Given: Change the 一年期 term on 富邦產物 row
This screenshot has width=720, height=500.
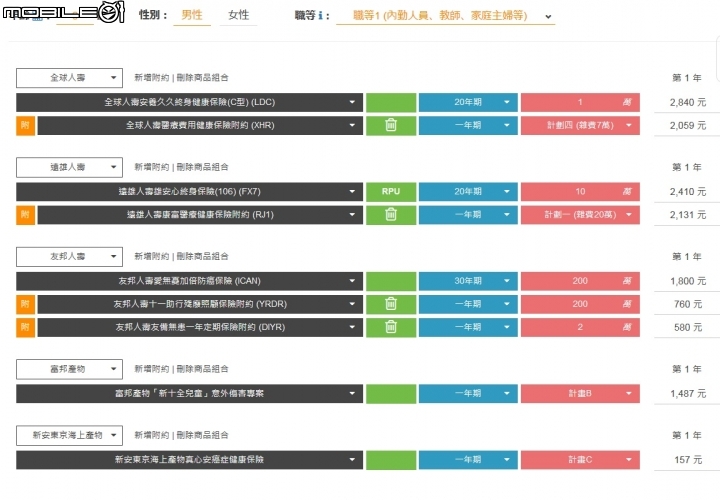Looking at the screenshot, I should pyautogui.click(x=468, y=393).
